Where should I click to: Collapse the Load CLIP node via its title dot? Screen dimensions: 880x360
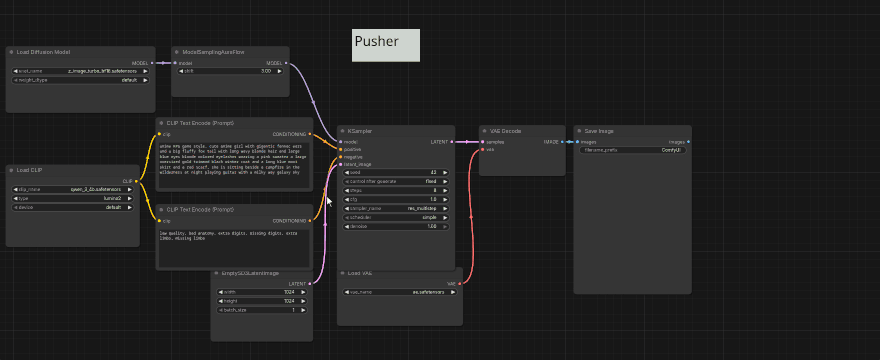(x=11, y=170)
